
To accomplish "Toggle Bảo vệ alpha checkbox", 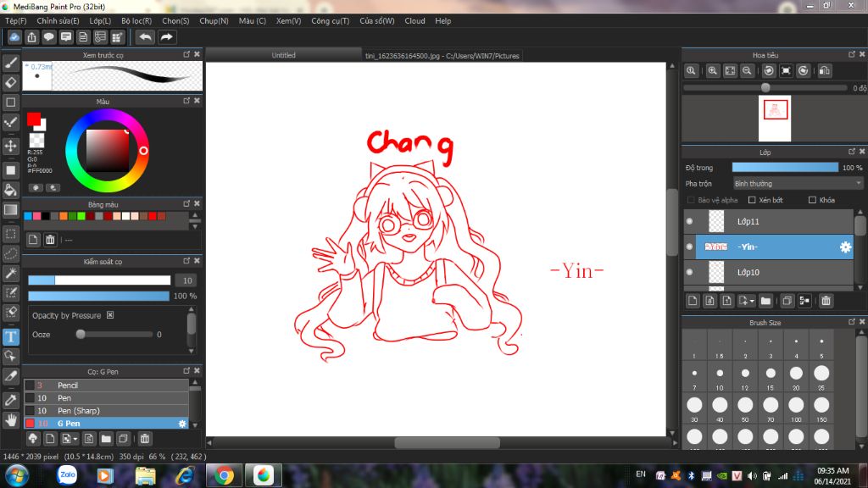I will [690, 200].
